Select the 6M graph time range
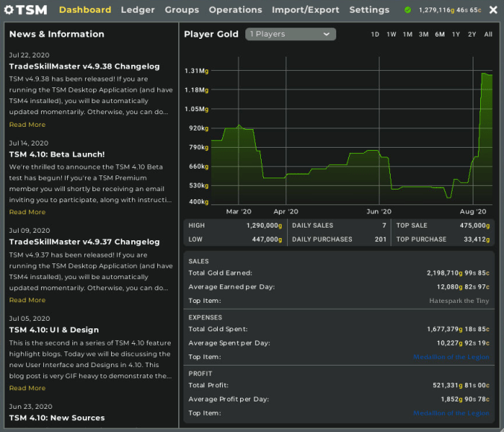The image size is (504, 432). (440, 34)
